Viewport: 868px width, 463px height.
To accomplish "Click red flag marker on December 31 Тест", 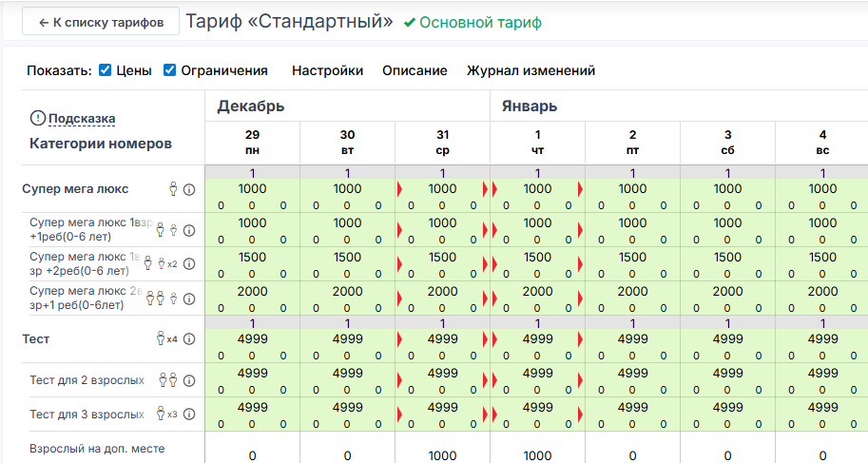I will pyautogui.click(x=400, y=339).
